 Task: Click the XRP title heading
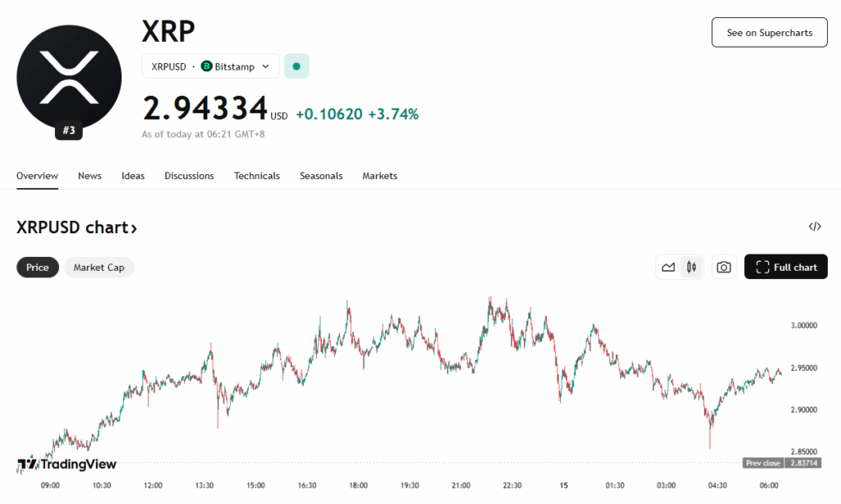coord(168,31)
